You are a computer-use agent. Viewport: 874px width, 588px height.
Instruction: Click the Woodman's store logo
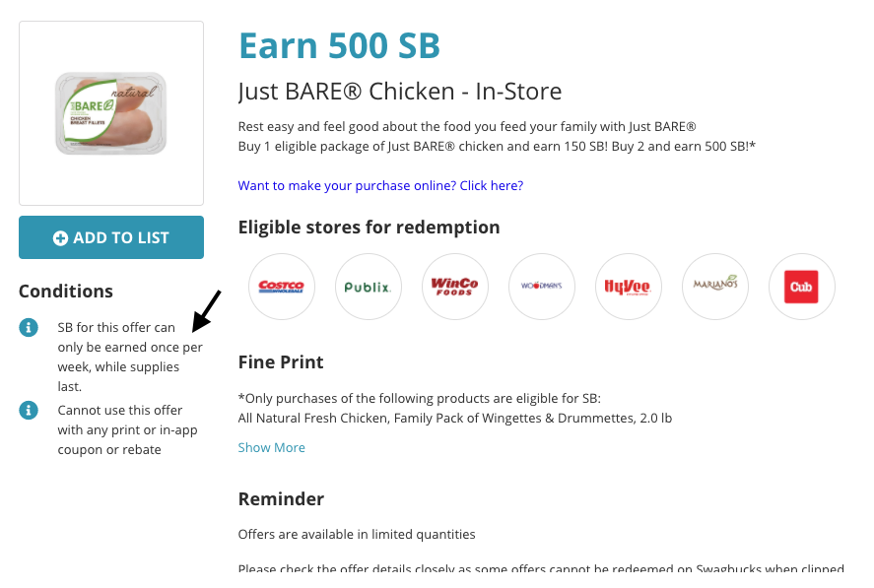pos(541,287)
